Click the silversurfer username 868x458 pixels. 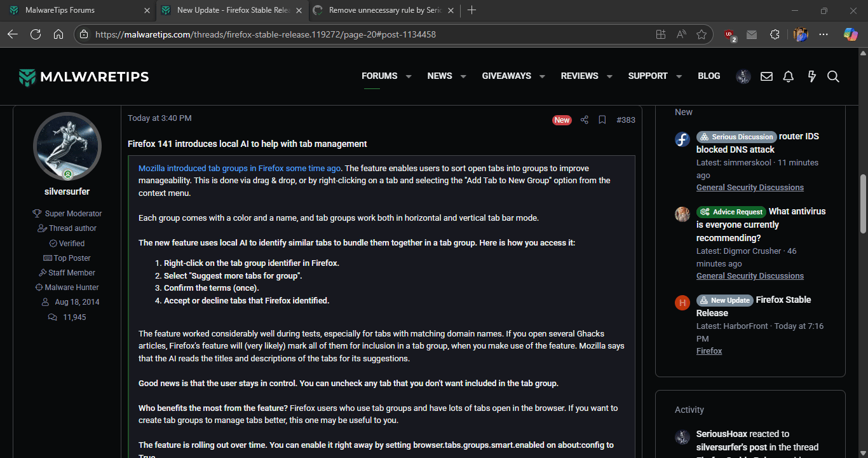[x=67, y=191]
